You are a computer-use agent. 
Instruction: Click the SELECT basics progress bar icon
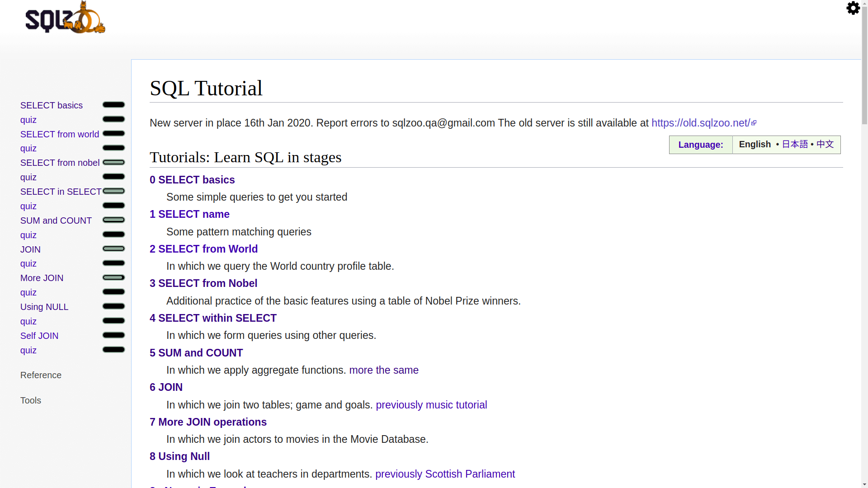(114, 105)
